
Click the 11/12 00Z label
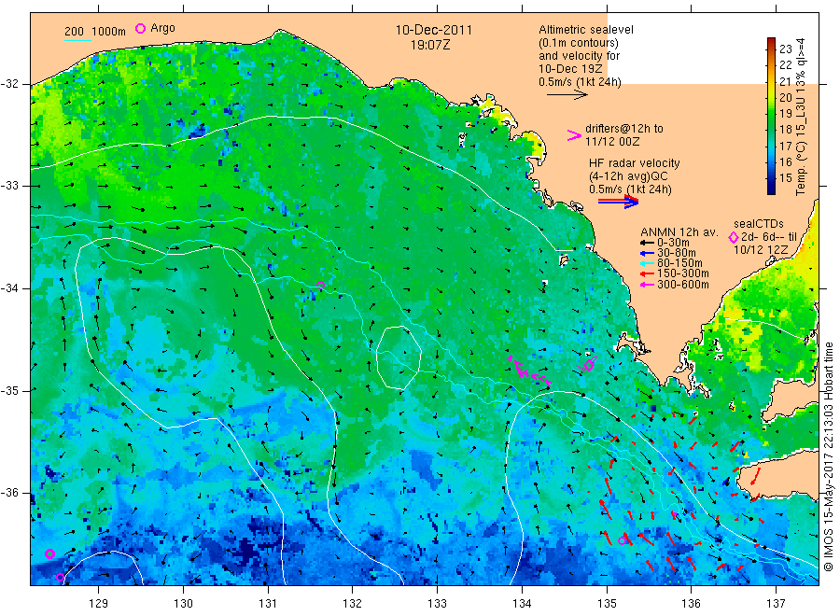coord(611,142)
